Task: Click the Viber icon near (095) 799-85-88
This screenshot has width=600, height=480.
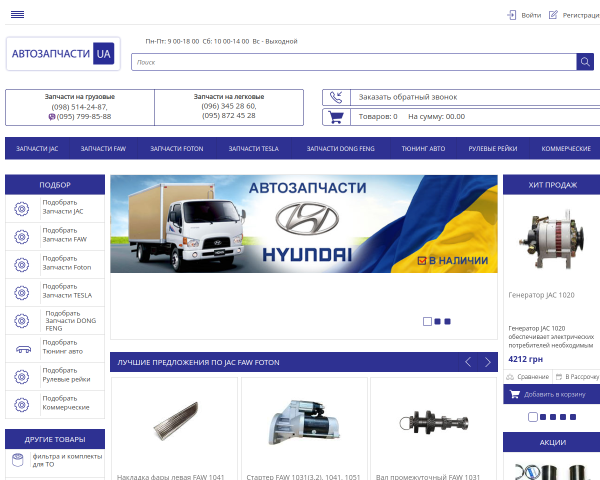Action: (52, 117)
